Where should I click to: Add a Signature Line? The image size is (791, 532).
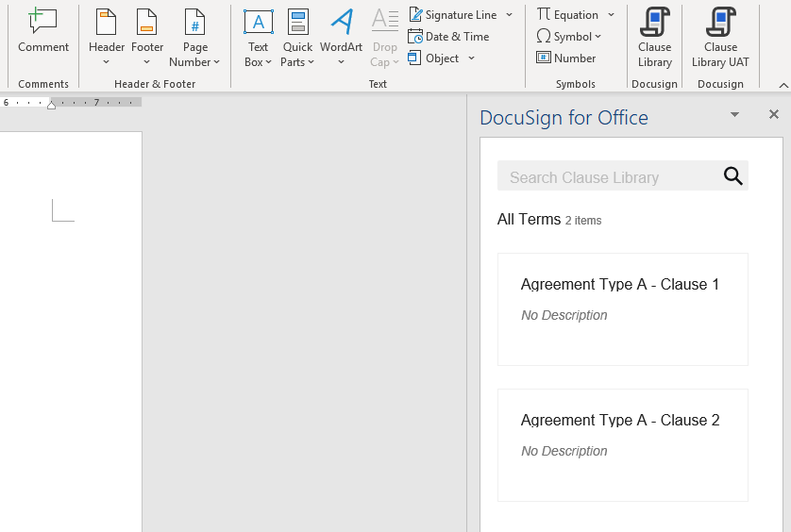pyautogui.click(x=453, y=15)
